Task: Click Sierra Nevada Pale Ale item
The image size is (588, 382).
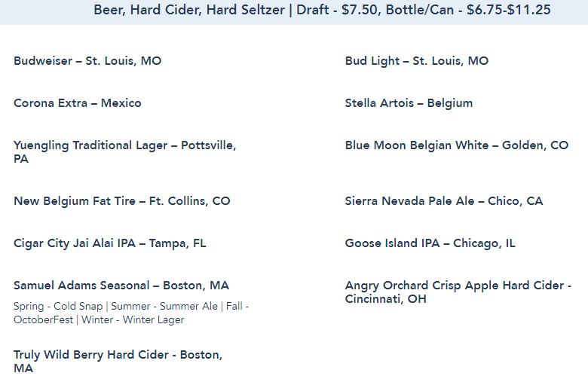Action: (x=444, y=201)
